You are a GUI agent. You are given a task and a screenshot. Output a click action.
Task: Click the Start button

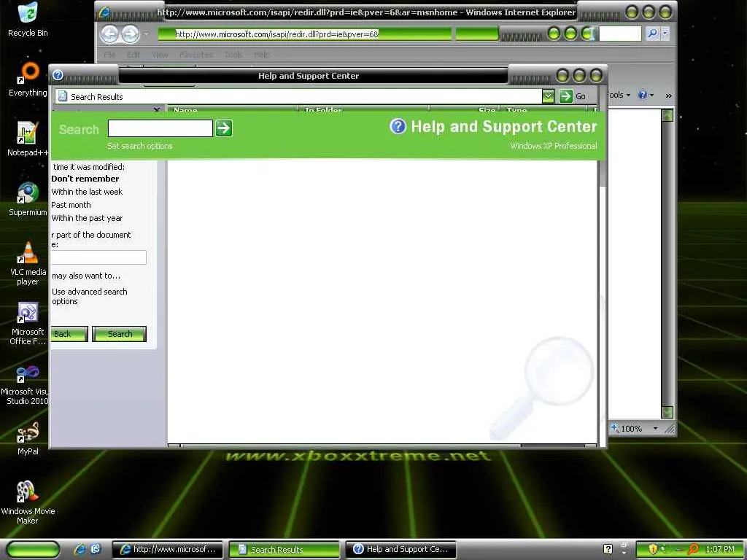(x=33, y=549)
